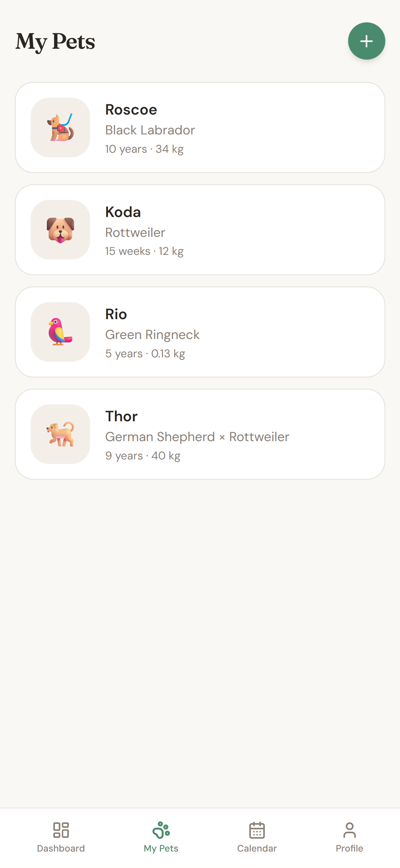Click the My Pets page heading
This screenshot has height=868, width=400.
(55, 42)
